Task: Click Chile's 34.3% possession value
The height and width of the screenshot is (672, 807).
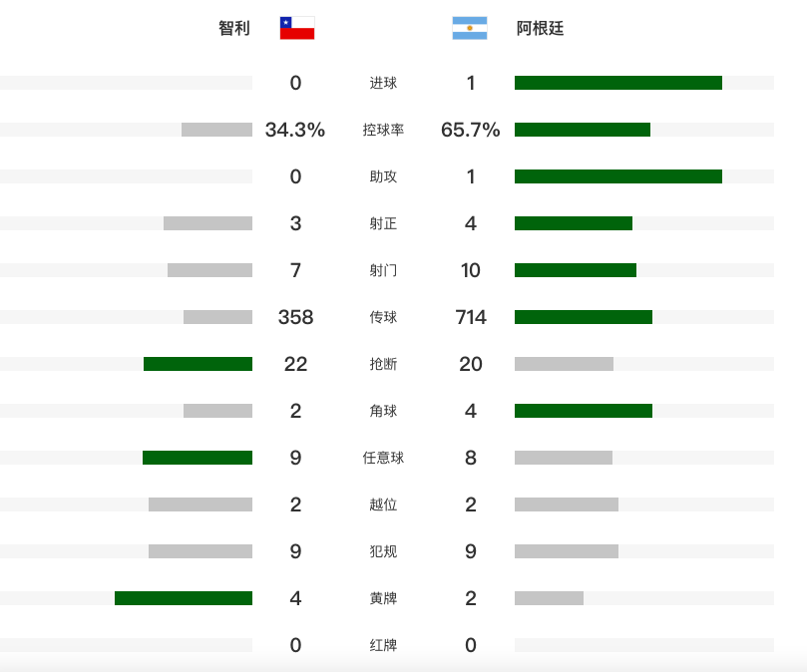Action: click(x=295, y=130)
